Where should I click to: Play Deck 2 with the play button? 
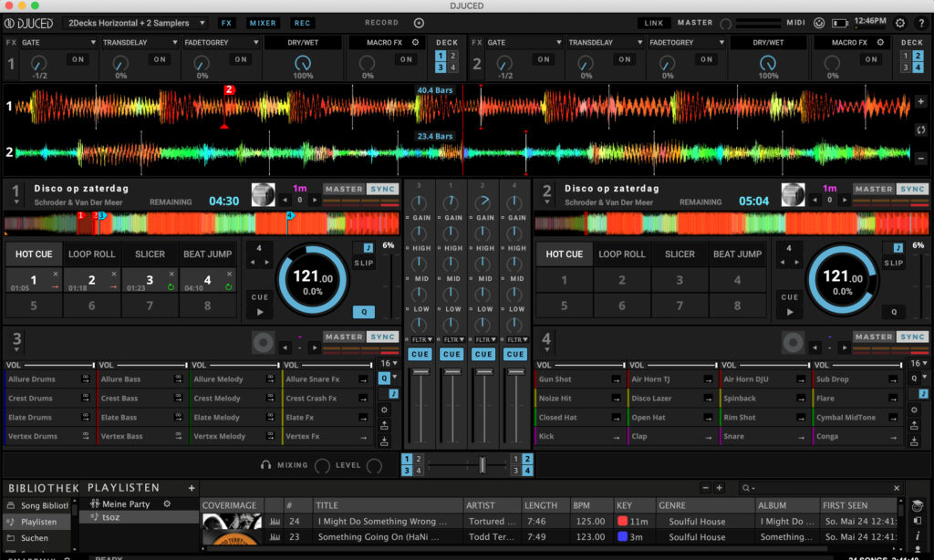tap(790, 312)
